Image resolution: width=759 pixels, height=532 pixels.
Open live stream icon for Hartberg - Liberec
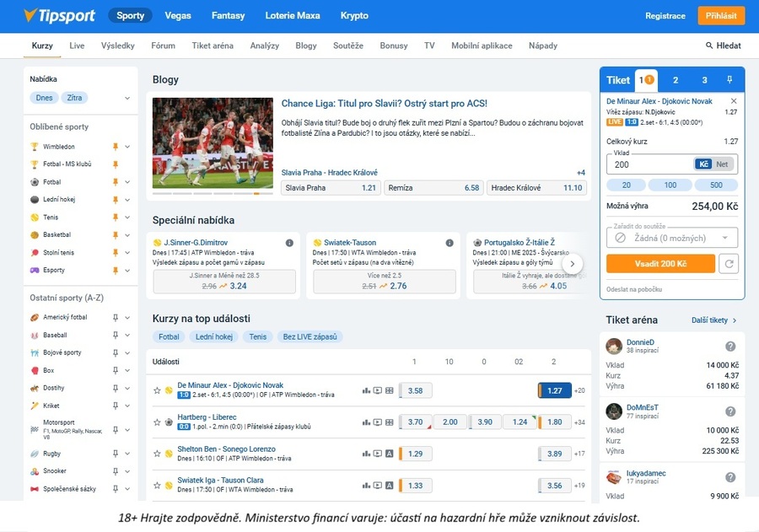point(378,422)
